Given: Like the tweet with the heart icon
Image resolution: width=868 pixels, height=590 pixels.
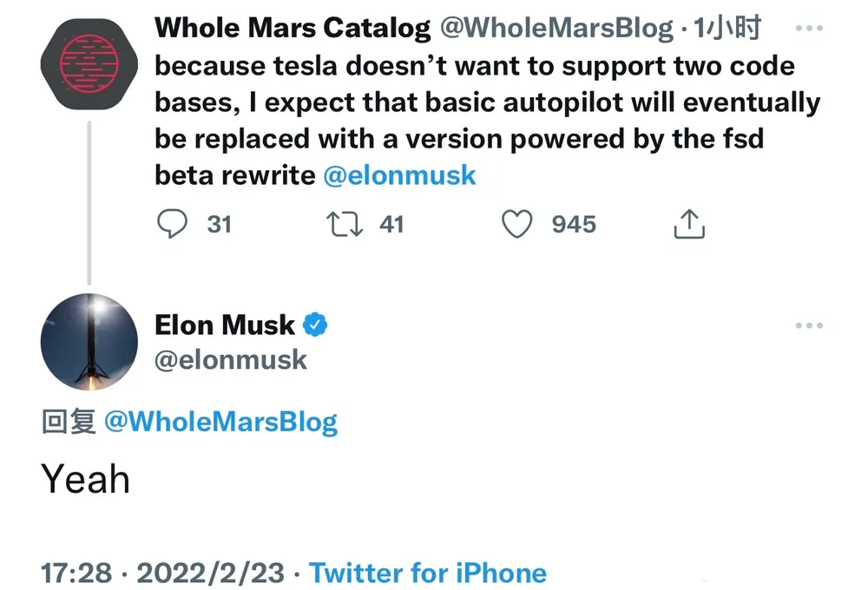Looking at the screenshot, I should pyautogui.click(x=517, y=224).
